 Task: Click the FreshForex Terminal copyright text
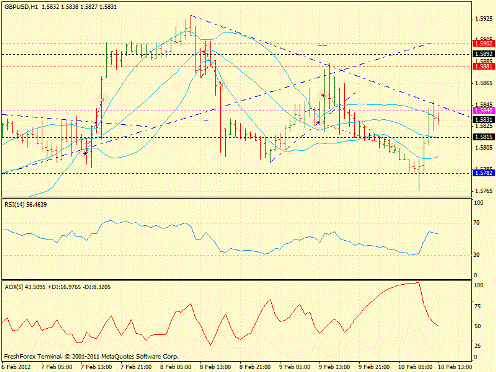pyautogui.click(x=91, y=356)
